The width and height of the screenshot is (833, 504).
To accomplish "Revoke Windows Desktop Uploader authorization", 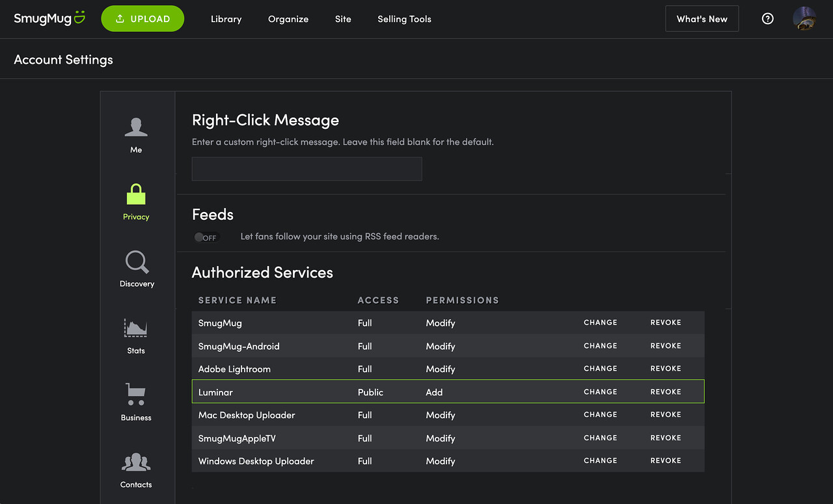I will coord(666,461).
